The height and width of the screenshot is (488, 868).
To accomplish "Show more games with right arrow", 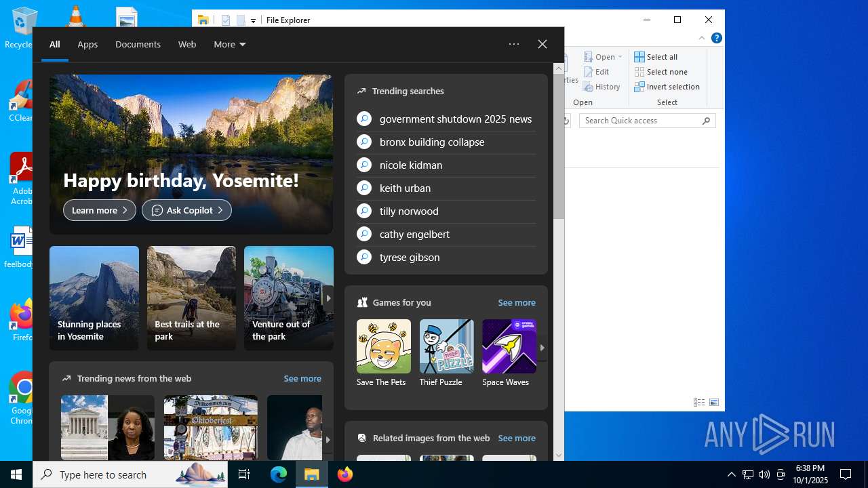I will tap(542, 347).
